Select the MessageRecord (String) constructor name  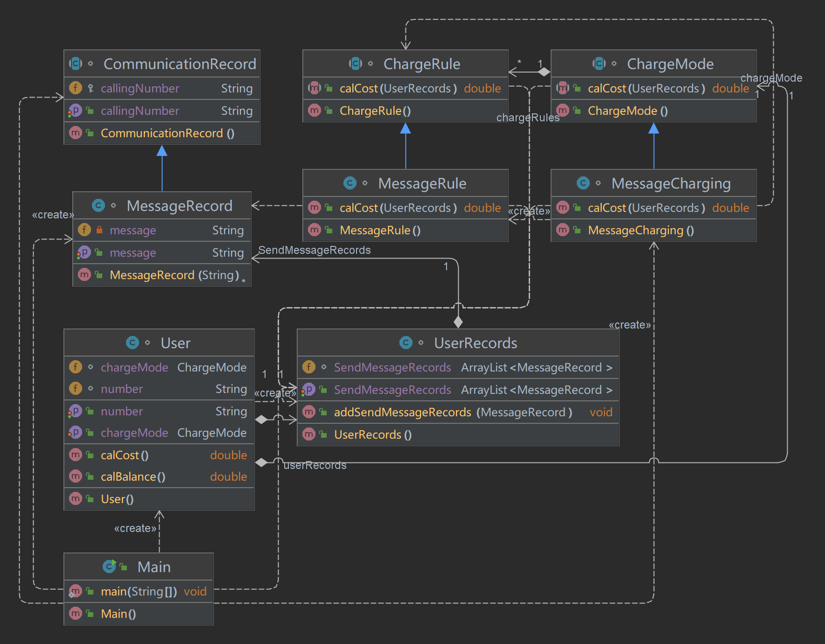(x=175, y=275)
